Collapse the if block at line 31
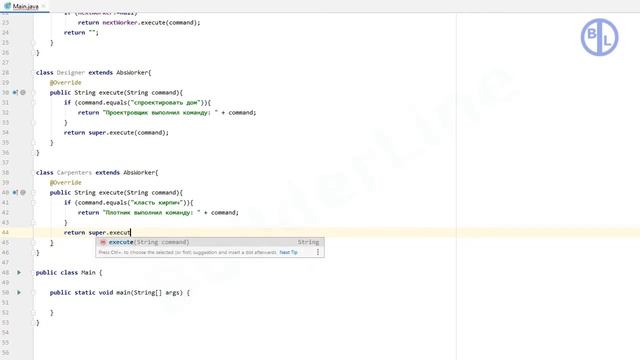 coord(34,102)
